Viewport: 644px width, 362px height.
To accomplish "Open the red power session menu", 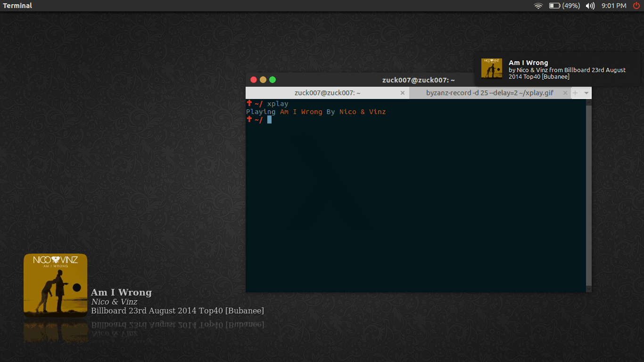I will 636,6.
